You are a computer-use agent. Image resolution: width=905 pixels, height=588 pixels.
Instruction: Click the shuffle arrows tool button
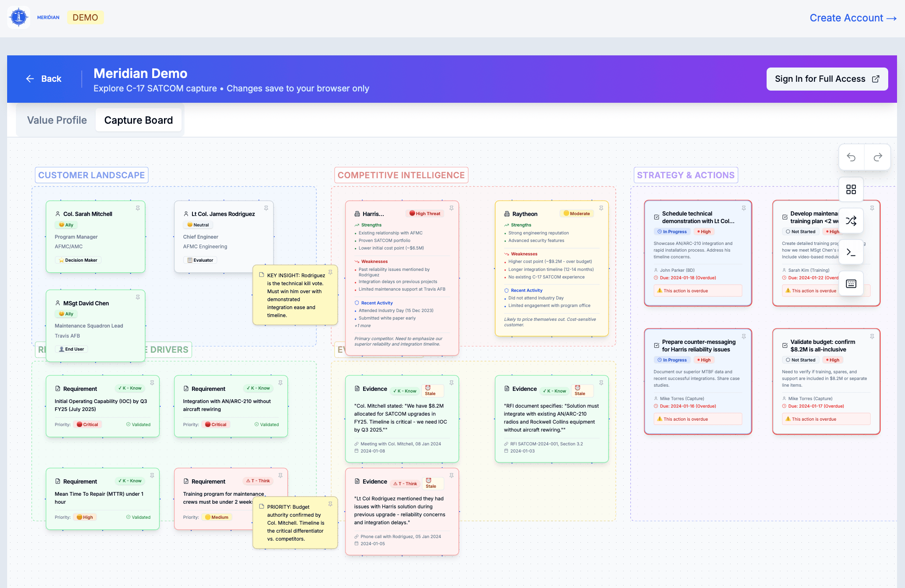point(851,221)
